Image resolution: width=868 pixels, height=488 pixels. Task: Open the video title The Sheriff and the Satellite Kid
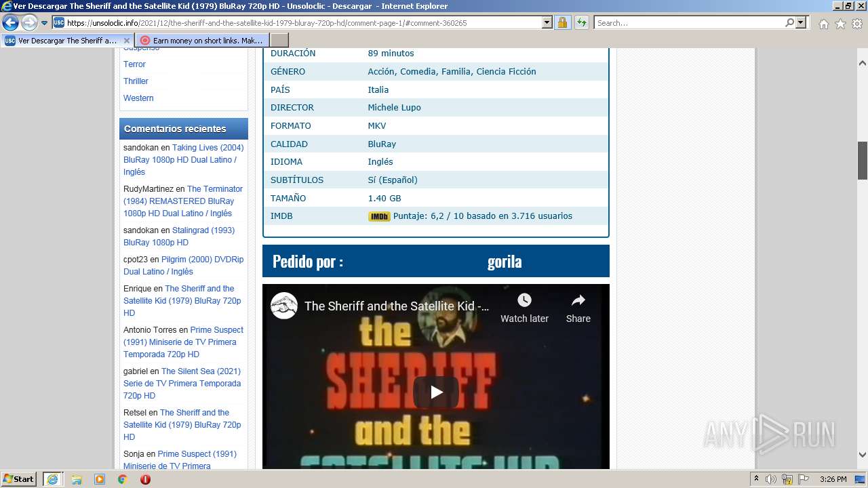click(397, 306)
